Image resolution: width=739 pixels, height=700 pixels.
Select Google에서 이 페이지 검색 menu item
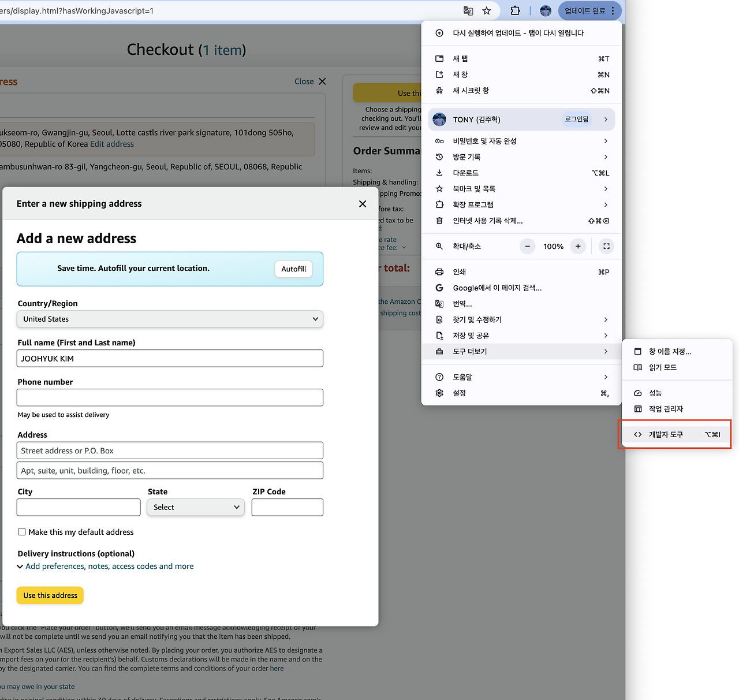click(521, 288)
